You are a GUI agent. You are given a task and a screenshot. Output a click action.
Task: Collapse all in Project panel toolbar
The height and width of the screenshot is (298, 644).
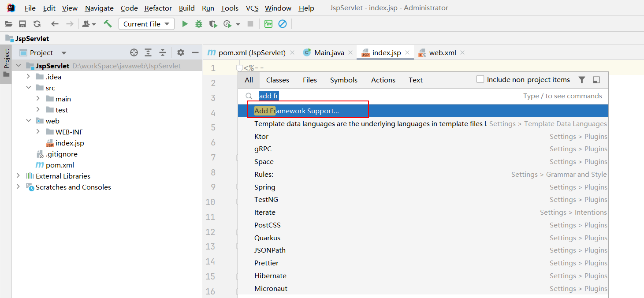tap(163, 52)
